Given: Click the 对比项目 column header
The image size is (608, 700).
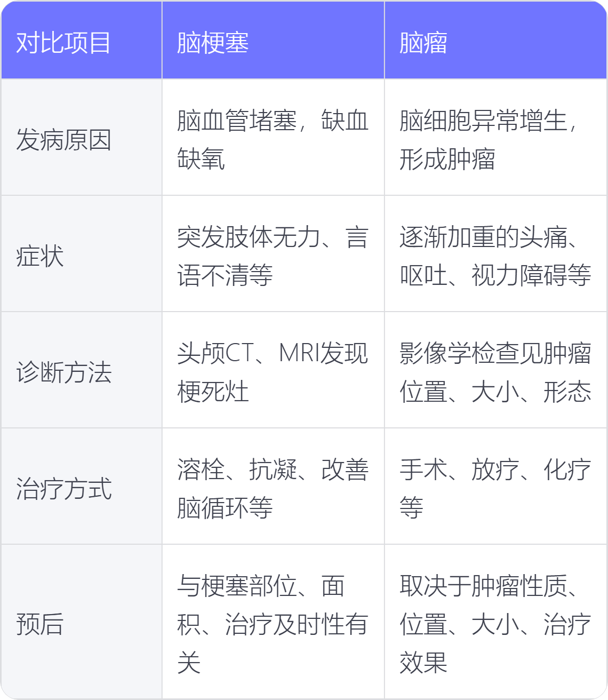Looking at the screenshot, I should 63,43.
